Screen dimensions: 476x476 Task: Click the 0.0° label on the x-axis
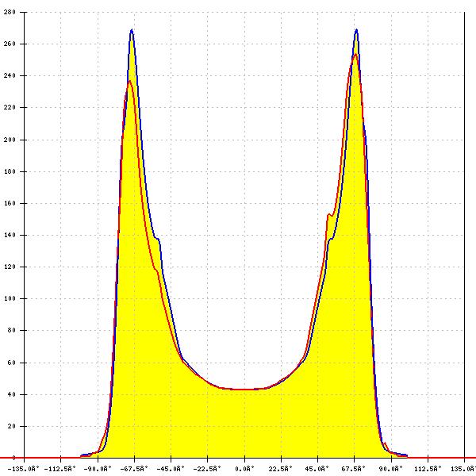[x=244, y=468]
